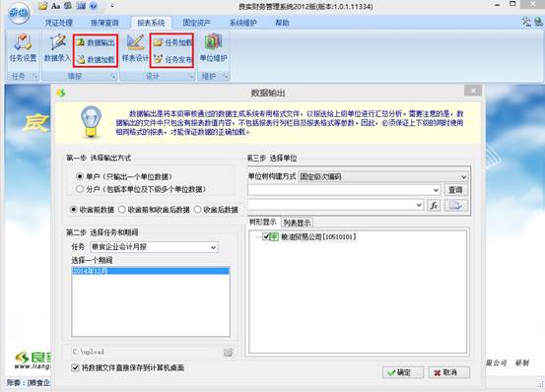Click the fx formula button
Image resolution: width=545 pixels, height=392 pixels.
coord(434,205)
